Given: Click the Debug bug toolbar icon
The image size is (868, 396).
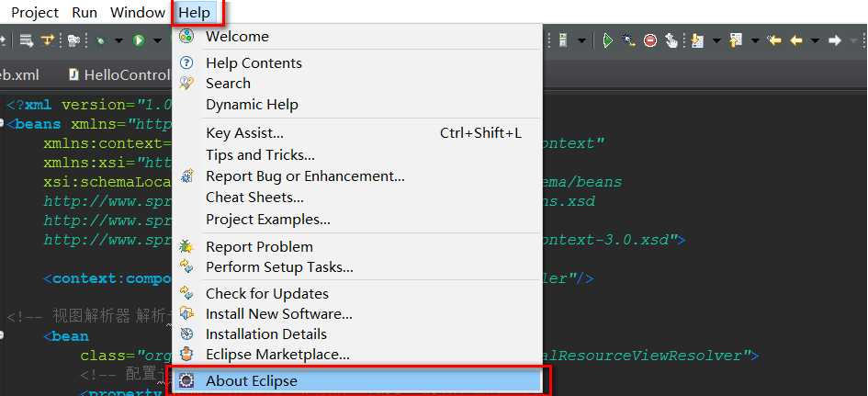Looking at the screenshot, I should [101, 40].
